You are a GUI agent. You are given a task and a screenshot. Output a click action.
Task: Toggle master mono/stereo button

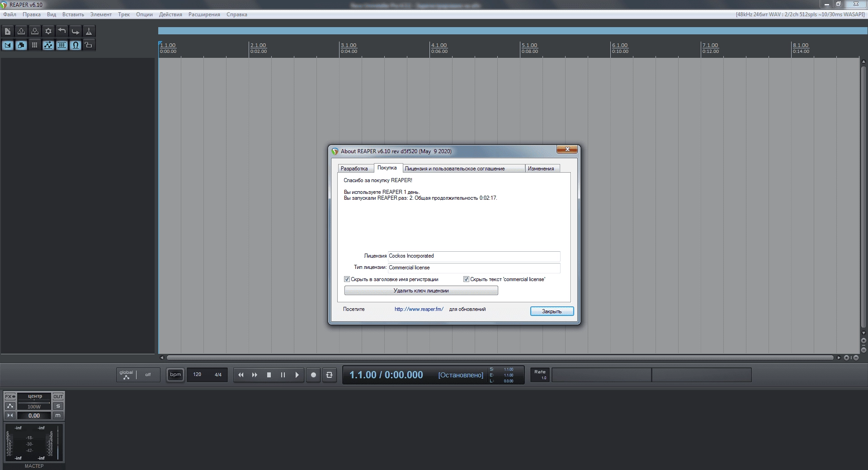(10, 415)
